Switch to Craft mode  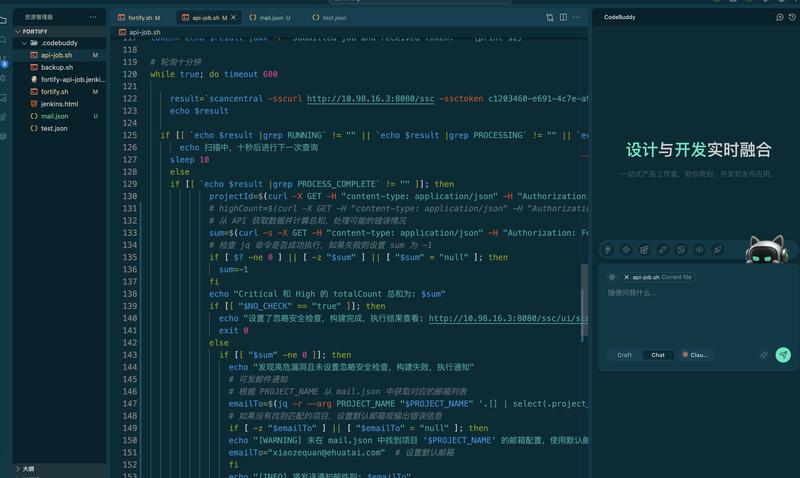click(624, 355)
